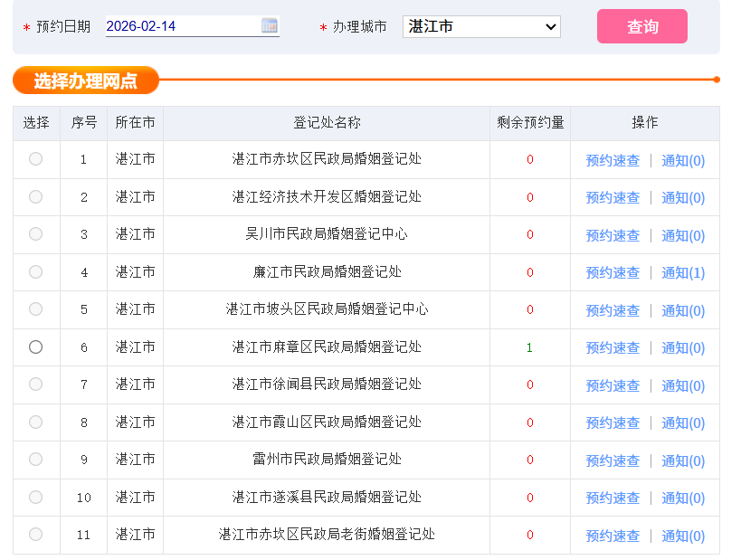The image size is (741, 560).
Task: Open 预约速查 for 湛江市徐闻县民政局婚姻登记处
Action: pos(613,384)
